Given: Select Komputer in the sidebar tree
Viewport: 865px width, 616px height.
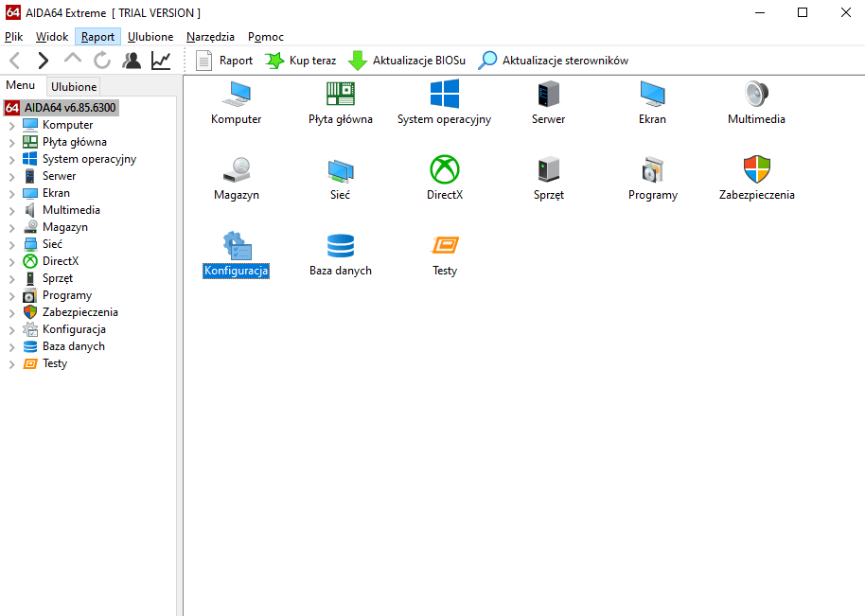Looking at the screenshot, I should tap(67, 125).
